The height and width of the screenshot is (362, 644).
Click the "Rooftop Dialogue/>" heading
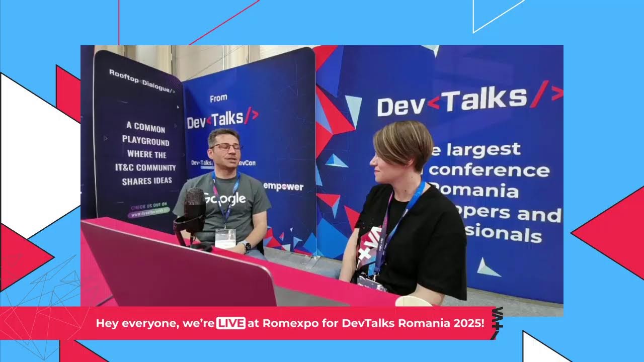(142, 81)
